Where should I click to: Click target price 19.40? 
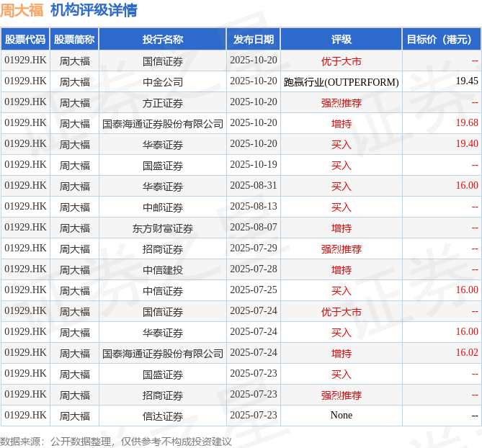pos(467,143)
